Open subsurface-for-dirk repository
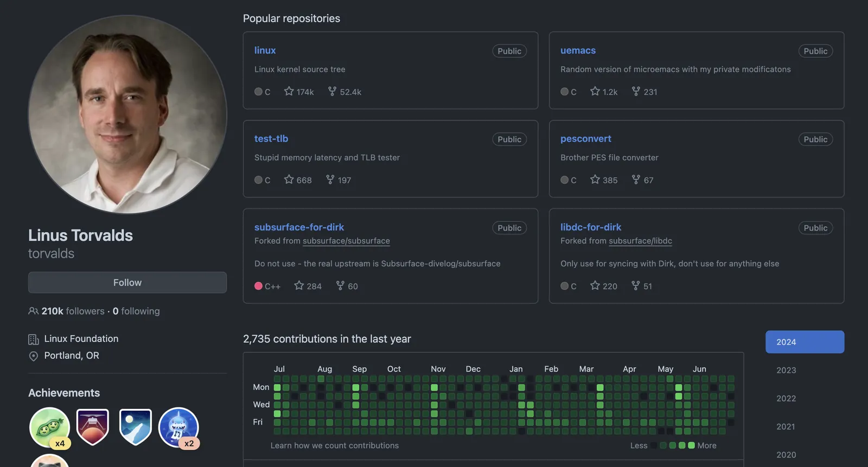868x467 pixels. point(299,227)
